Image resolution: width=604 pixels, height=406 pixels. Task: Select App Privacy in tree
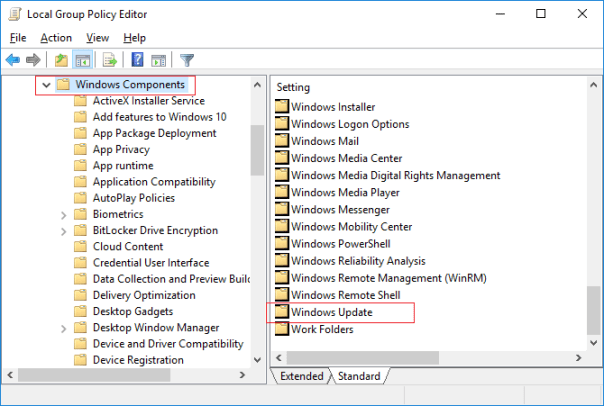[121, 149]
